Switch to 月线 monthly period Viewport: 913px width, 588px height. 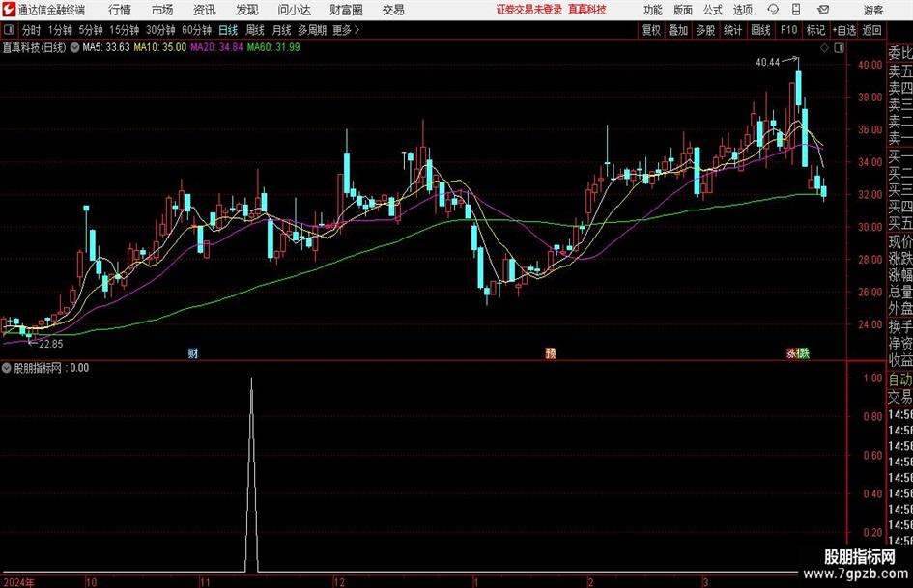(281, 30)
